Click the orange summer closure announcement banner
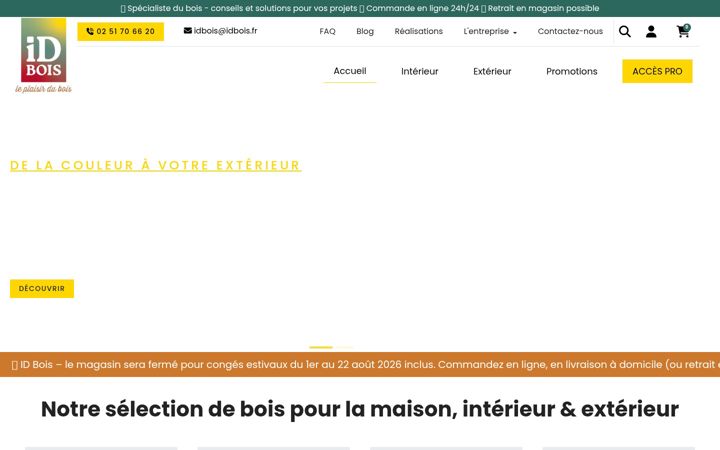The image size is (720, 450). pyautogui.click(x=360, y=365)
